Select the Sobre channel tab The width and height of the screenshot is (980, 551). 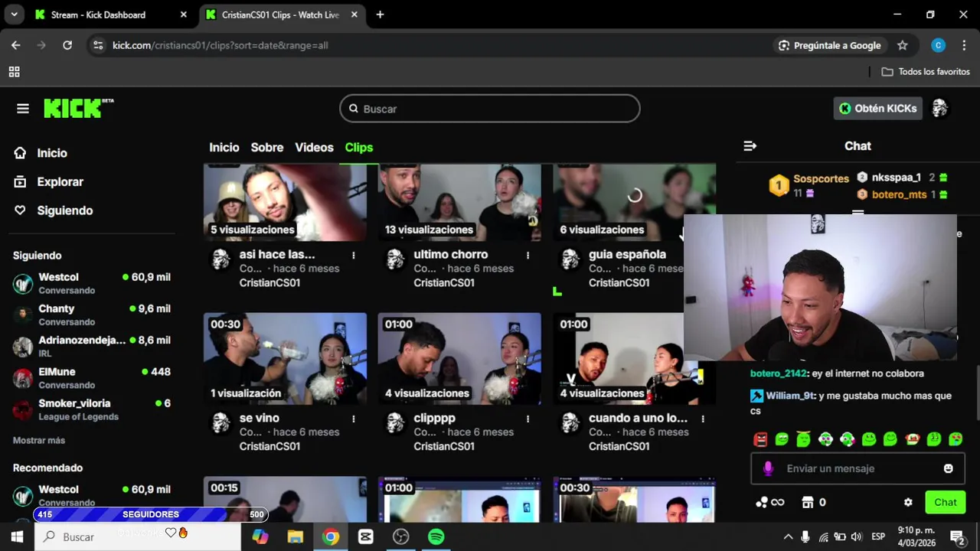tap(267, 147)
